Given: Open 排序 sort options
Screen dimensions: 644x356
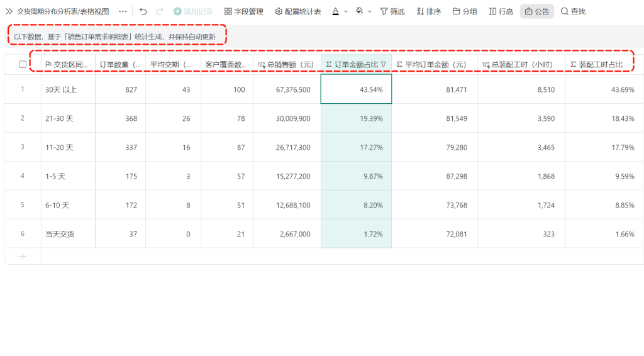Looking at the screenshot, I should point(428,11).
